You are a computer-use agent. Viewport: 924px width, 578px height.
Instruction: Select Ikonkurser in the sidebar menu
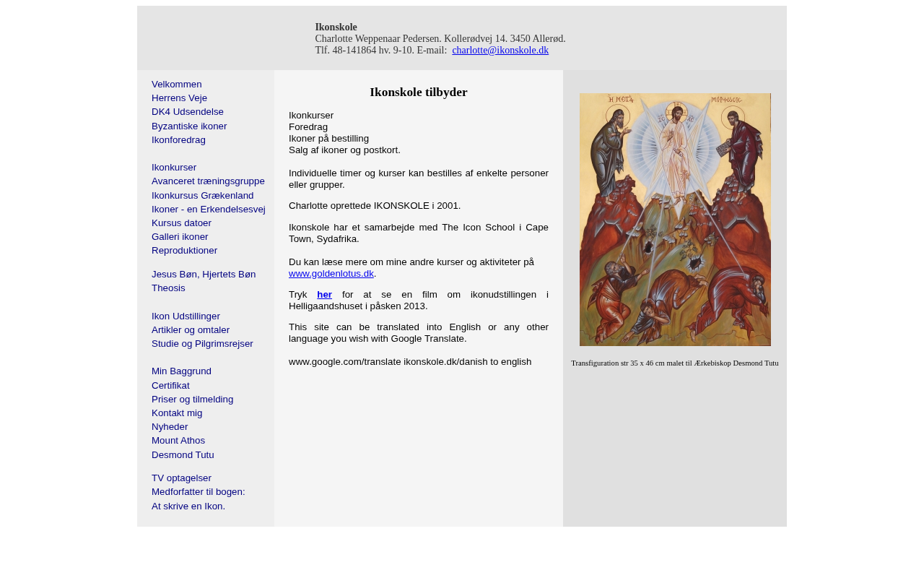click(x=174, y=168)
